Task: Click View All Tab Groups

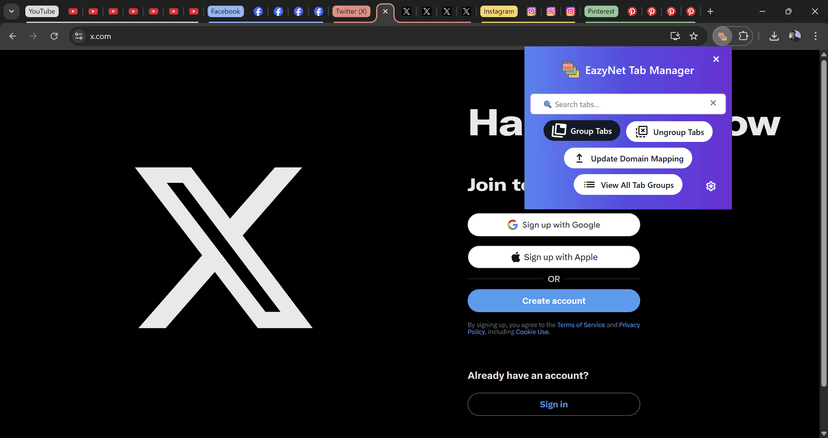Action: click(628, 185)
